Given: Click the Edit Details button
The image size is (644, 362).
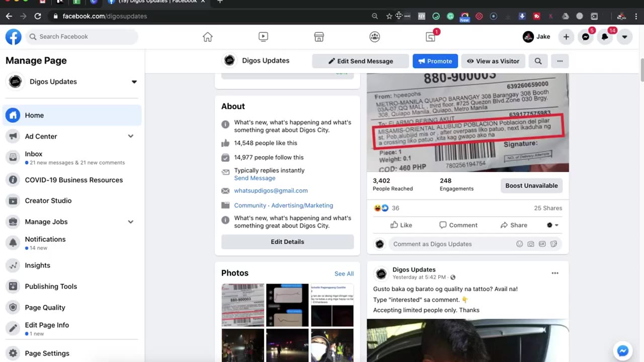Looking at the screenshot, I should coord(287,242).
